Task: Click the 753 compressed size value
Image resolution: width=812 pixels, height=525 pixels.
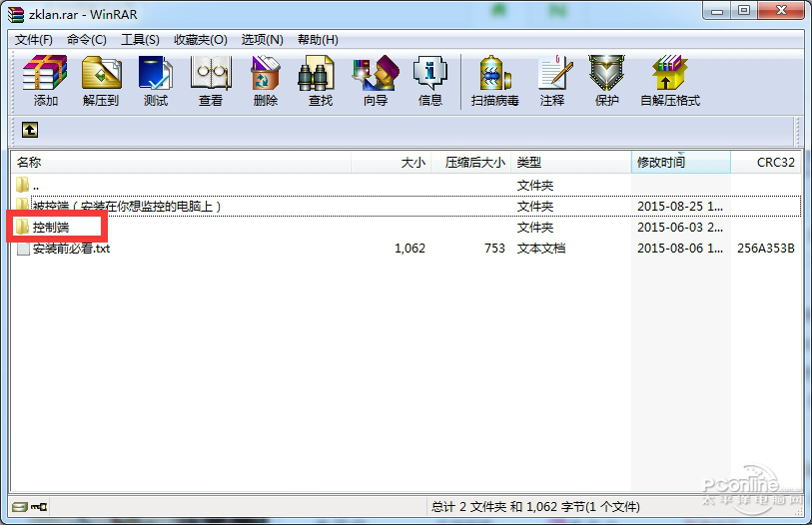Action: point(494,249)
